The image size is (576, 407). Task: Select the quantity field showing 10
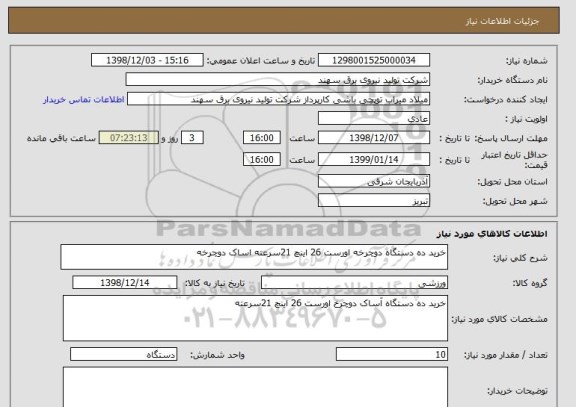(x=392, y=354)
